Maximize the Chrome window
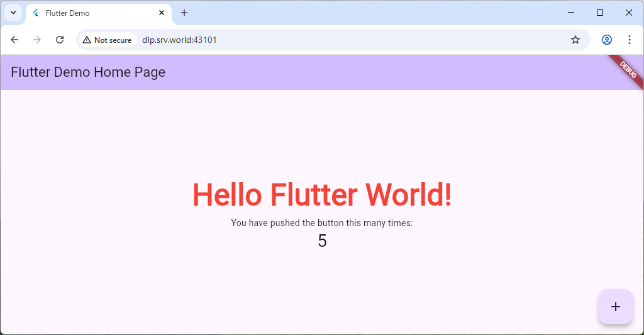 (600, 13)
